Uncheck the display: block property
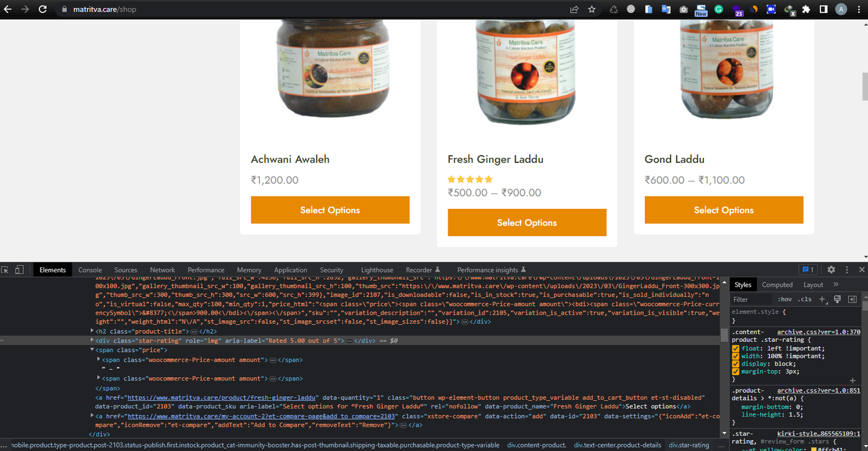 click(x=736, y=364)
